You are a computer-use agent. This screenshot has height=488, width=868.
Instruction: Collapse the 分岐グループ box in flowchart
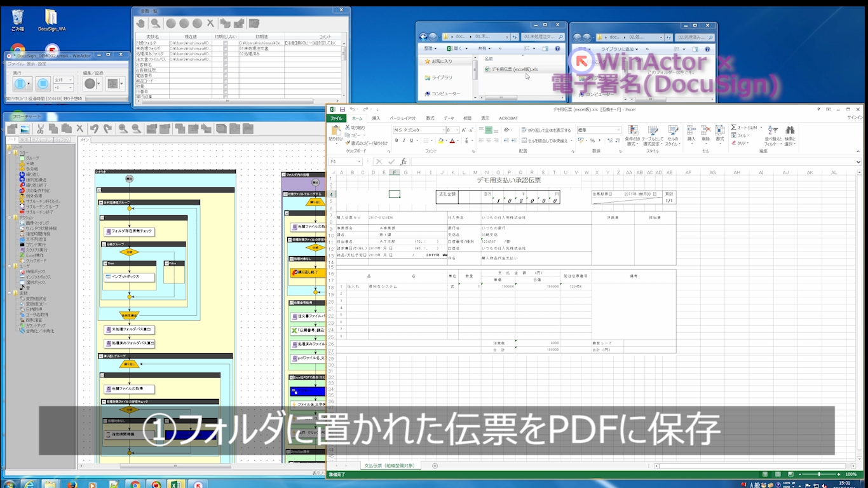[x=102, y=244]
